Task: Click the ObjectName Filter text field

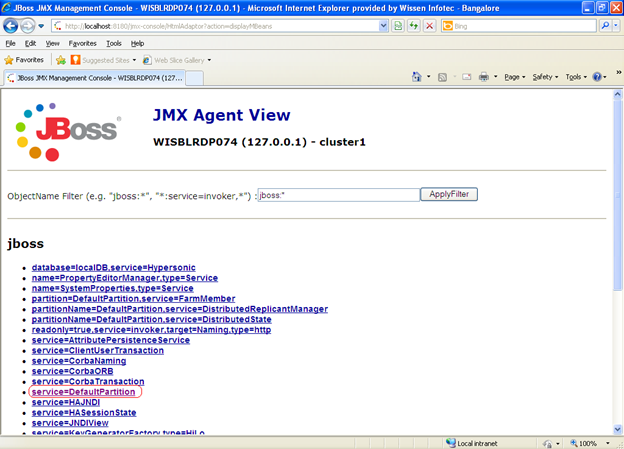Action: (339, 195)
